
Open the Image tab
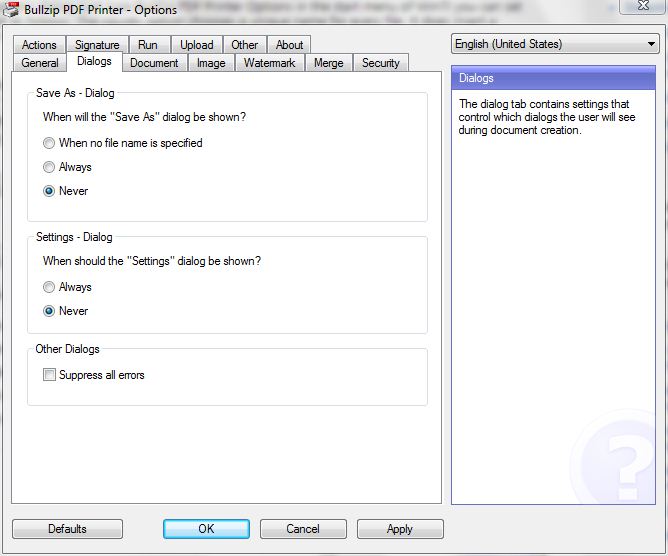(211, 63)
